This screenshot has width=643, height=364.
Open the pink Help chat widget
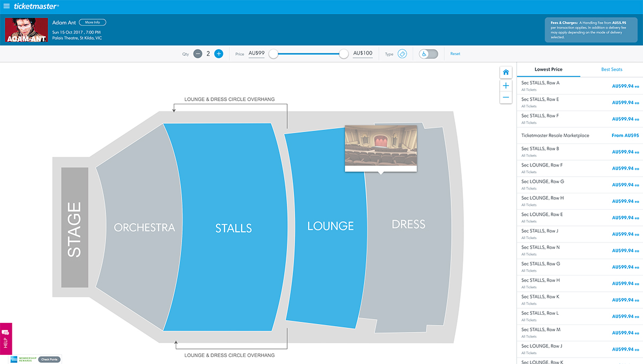coord(6,338)
